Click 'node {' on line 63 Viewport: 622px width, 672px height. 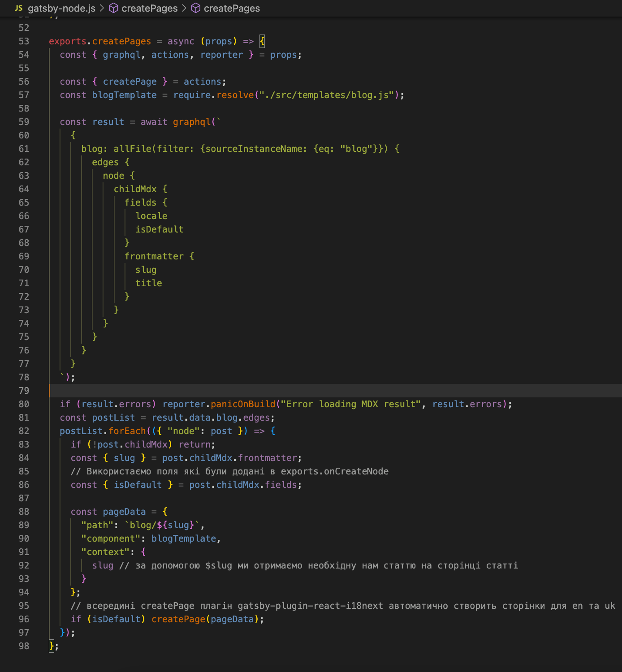click(x=119, y=176)
